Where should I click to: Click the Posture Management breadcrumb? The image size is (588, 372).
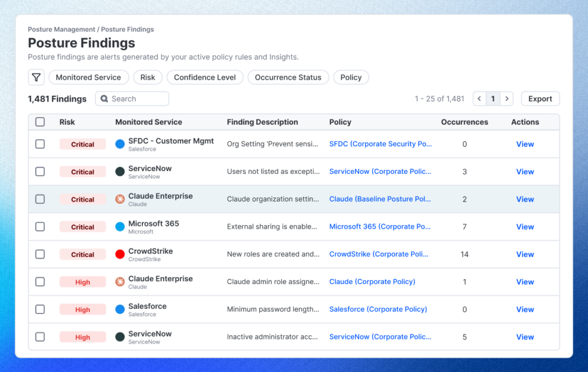(x=61, y=29)
